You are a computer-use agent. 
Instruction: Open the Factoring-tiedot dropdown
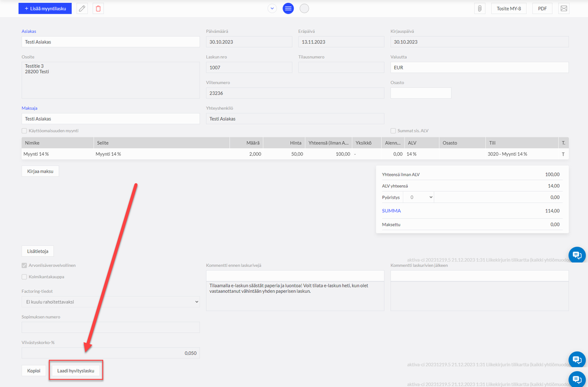111,302
